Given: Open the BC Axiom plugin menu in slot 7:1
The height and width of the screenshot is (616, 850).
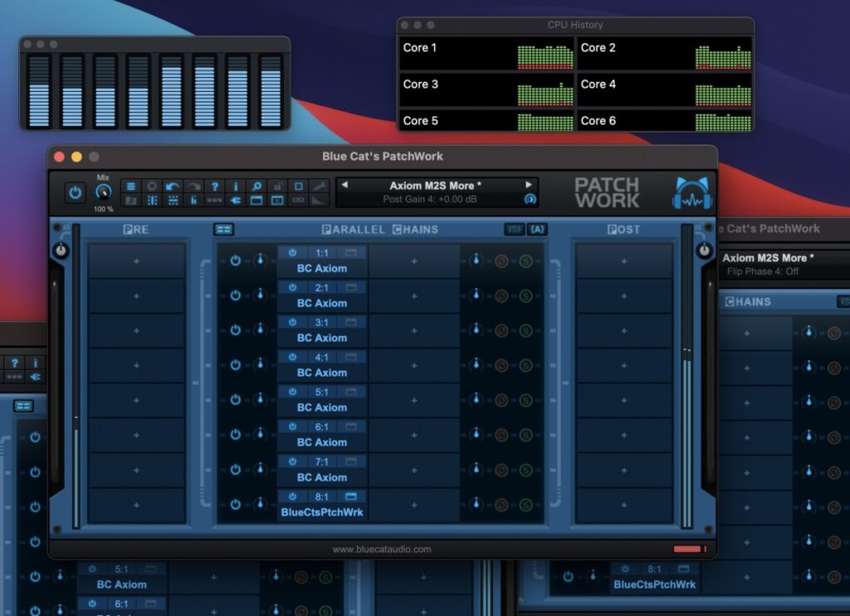Looking at the screenshot, I should pyautogui.click(x=322, y=477).
